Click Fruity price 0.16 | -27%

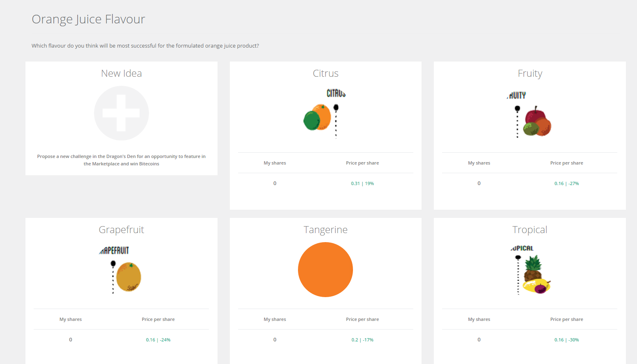(566, 183)
